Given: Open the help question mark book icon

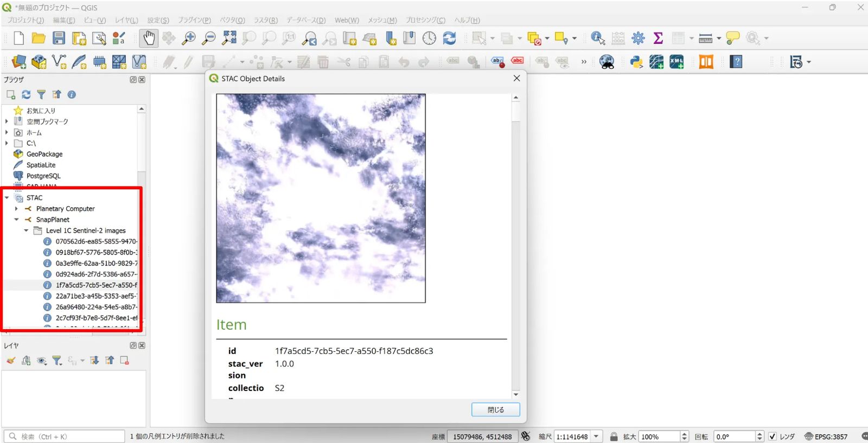Looking at the screenshot, I should tap(736, 62).
